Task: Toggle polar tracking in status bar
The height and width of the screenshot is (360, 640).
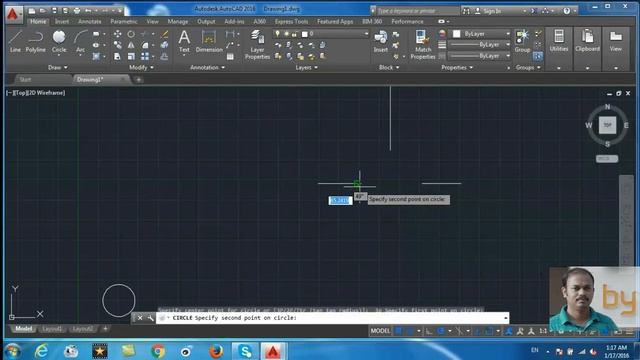Action: click(440, 331)
